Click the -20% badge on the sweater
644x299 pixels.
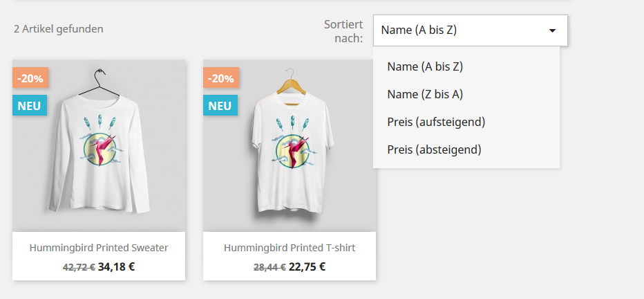pos(30,78)
